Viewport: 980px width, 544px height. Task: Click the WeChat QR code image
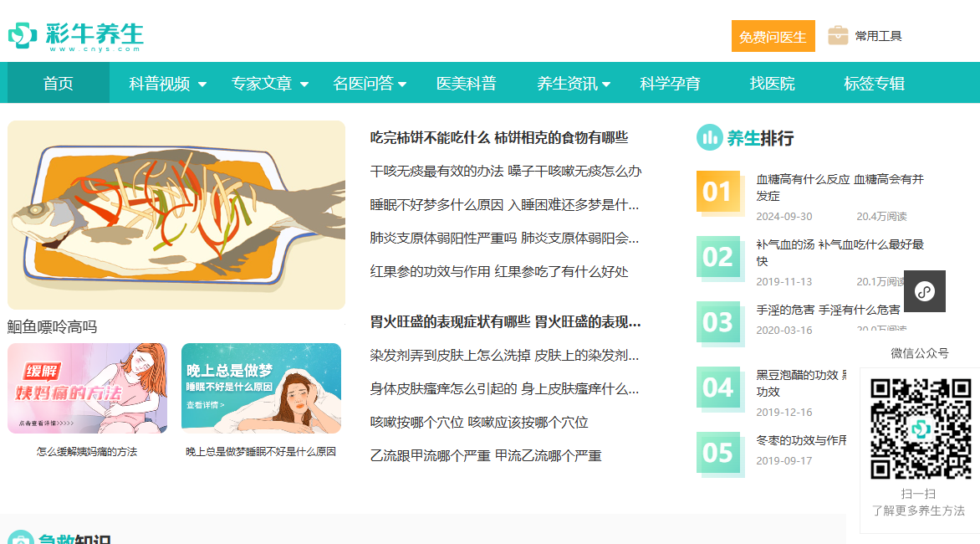tap(920, 428)
